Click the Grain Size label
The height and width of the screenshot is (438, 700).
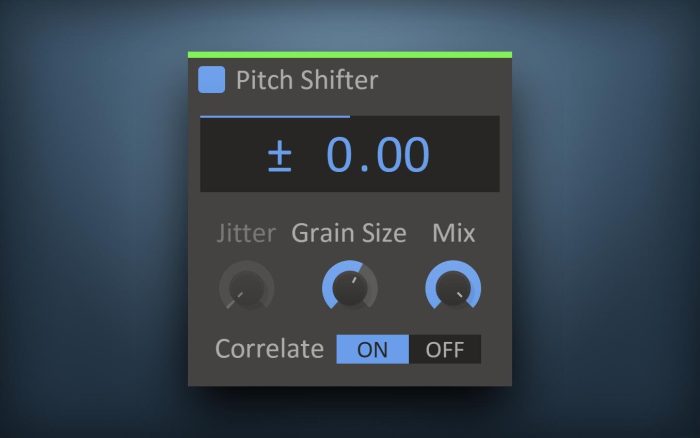point(349,234)
